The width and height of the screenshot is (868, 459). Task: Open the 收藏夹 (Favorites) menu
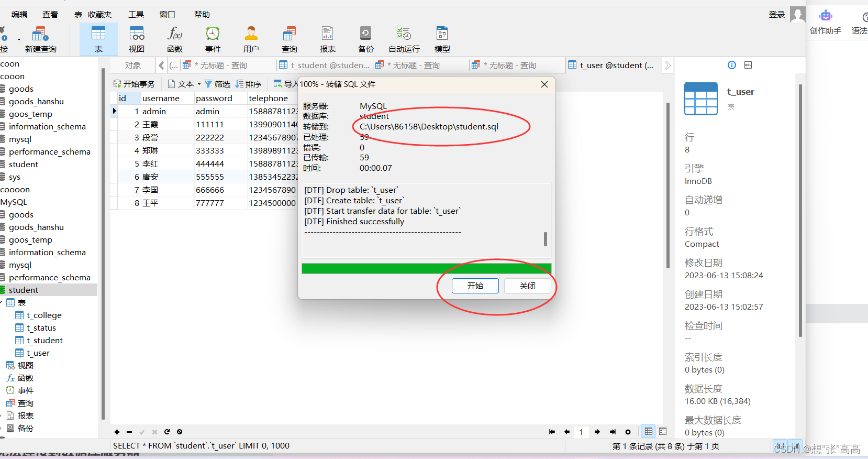point(100,14)
